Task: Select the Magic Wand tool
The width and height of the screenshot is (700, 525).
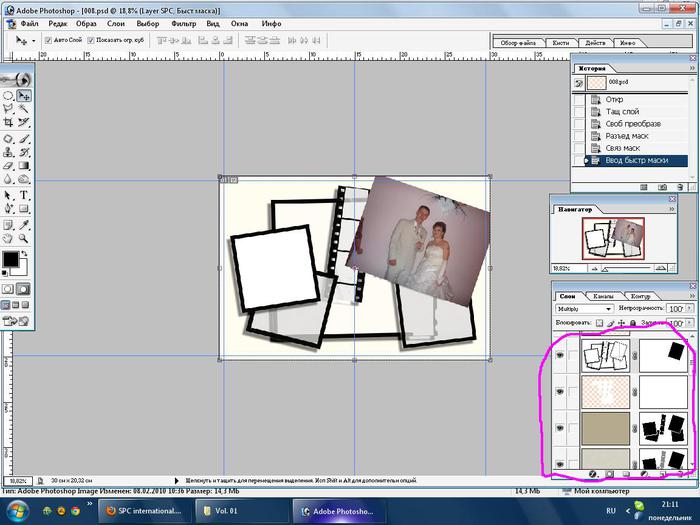Action: pyautogui.click(x=23, y=108)
